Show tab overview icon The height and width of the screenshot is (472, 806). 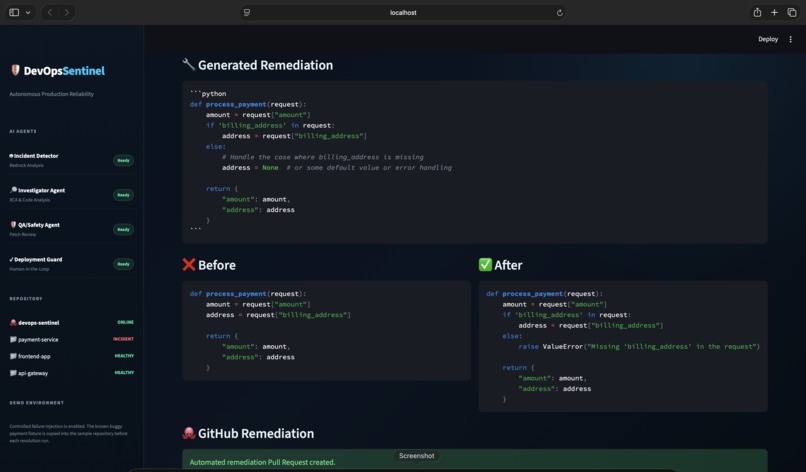click(x=792, y=12)
